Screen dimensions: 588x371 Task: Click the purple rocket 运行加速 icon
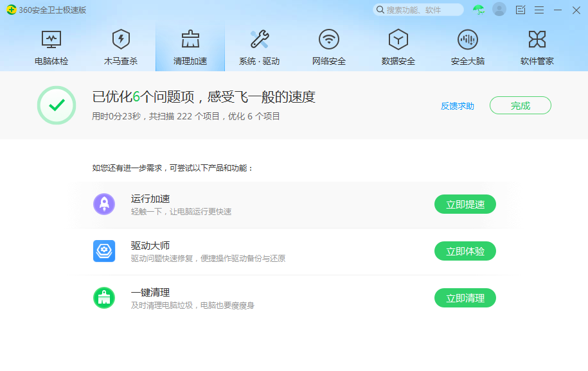coord(104,204)
